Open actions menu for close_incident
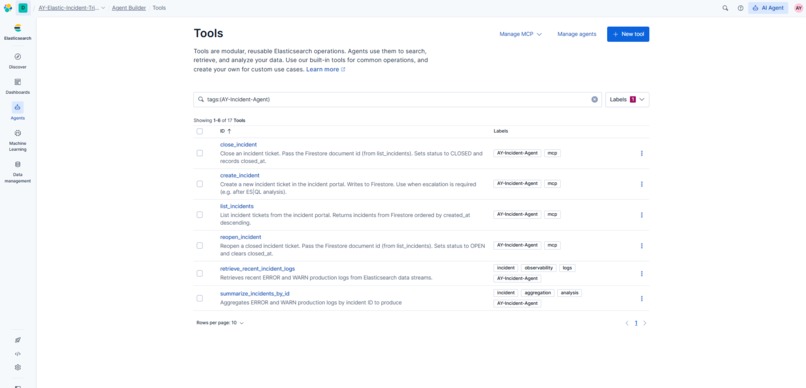This screenshot has width=806, height=388. pos(642,153)
